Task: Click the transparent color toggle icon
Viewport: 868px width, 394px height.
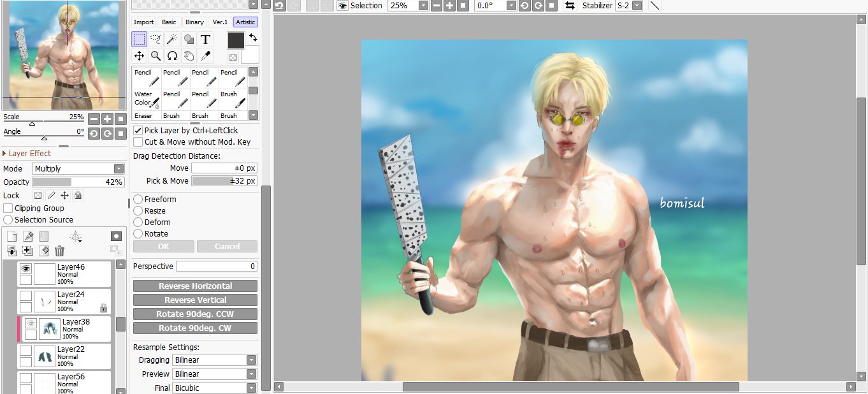Action: tap(233, 57)
